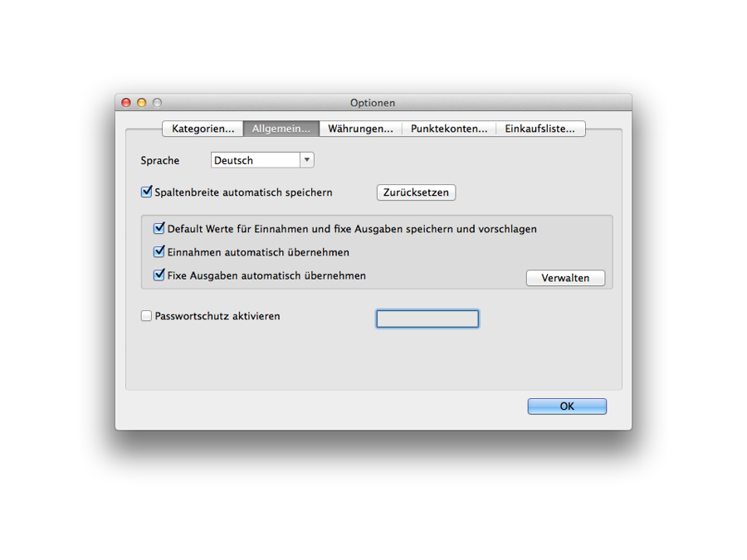
Task: Uncheck Spaltenbreite automatisch speichern
Action: [147, 192]
